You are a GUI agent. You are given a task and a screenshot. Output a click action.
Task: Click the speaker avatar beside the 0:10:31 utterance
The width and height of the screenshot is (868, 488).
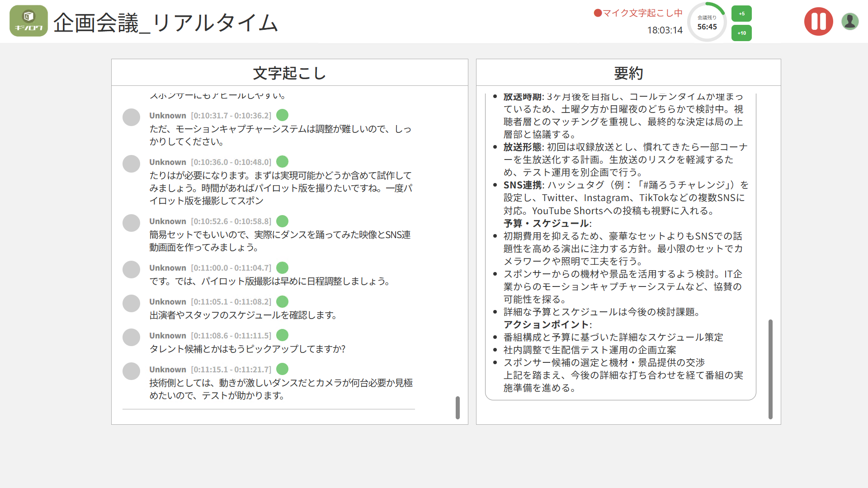pyautogui.click(x=131, y=117)
